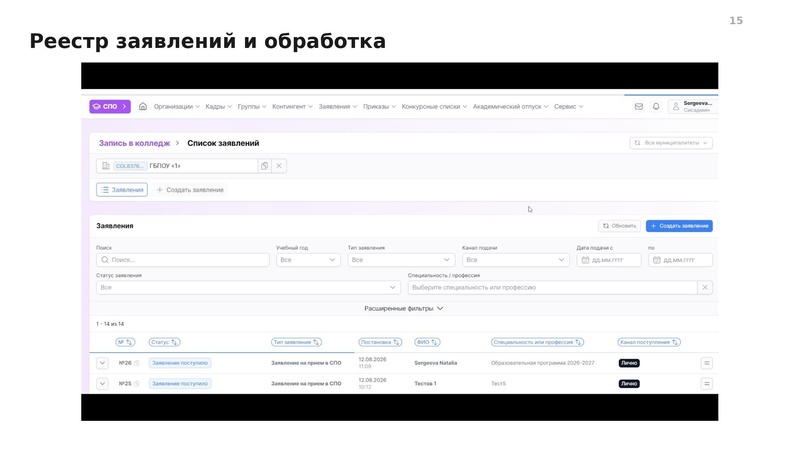Select the Заявления tab
This screenshot has height=450, width=800.
122,190
